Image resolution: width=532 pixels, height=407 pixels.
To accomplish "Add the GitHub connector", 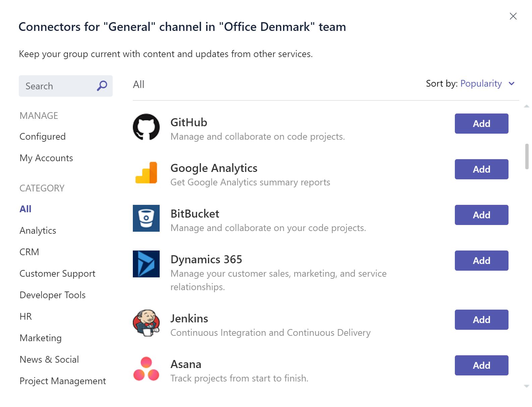I will click(482, 124).
